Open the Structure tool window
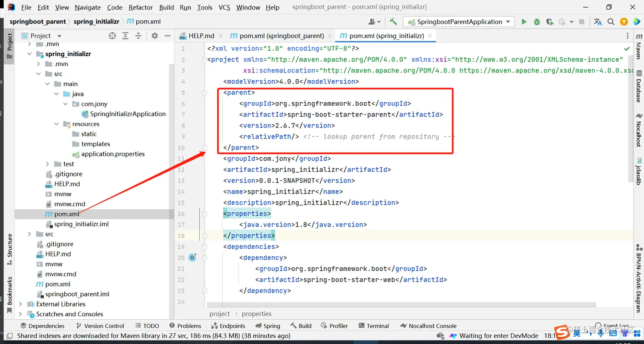The image size is (644, 344). click(x=9, y=250)
